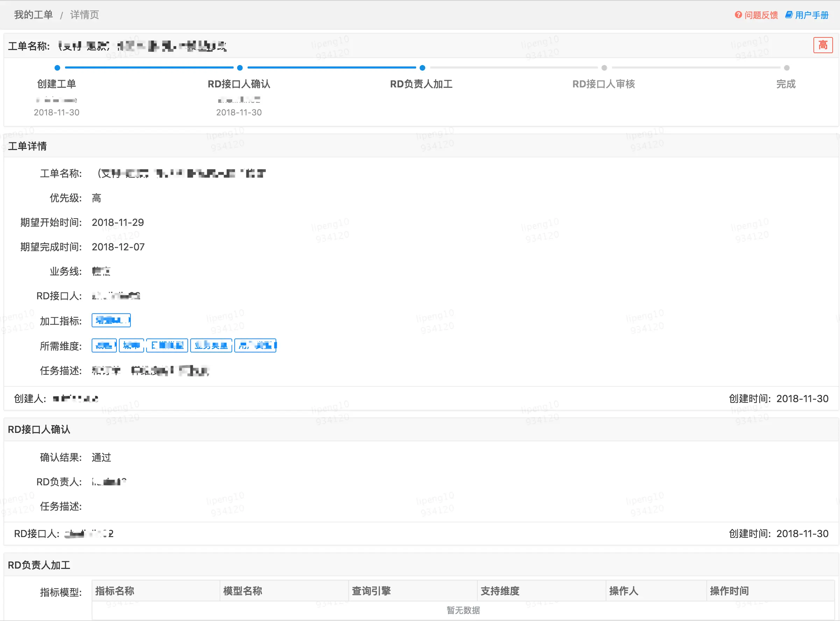The height and width of the screenshot is (621, 840).
Task: Click the 查询引擎 column header
Action: click(371, 591)
